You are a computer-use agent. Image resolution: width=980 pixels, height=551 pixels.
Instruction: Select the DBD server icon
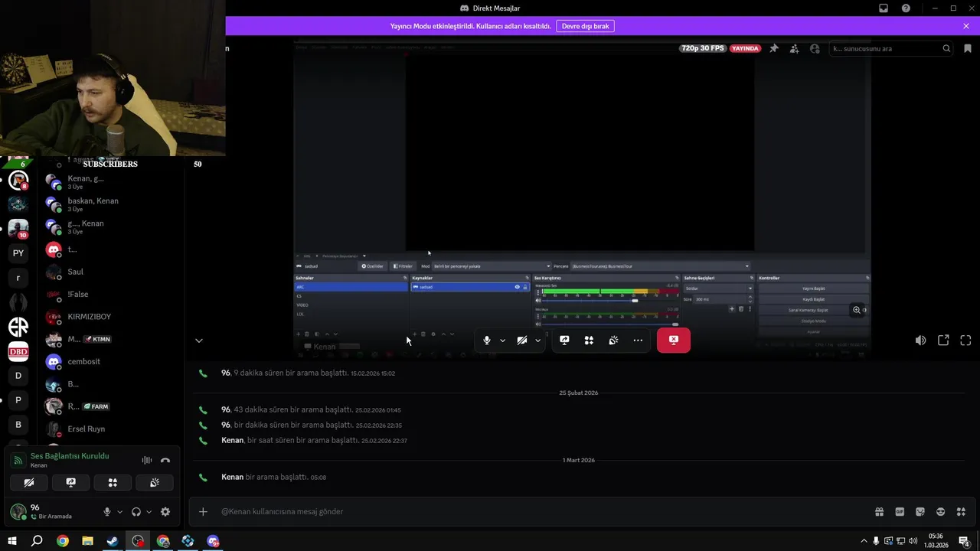18,351
